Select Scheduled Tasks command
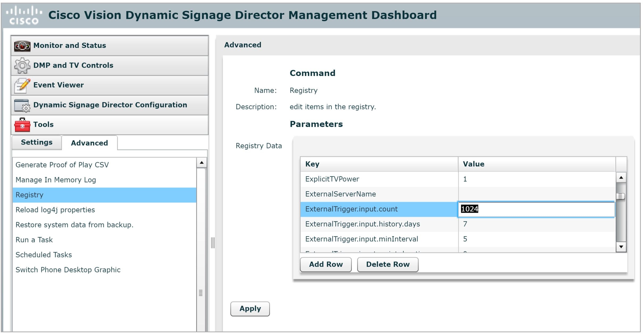The image size is (644, 336). (105, 255)
